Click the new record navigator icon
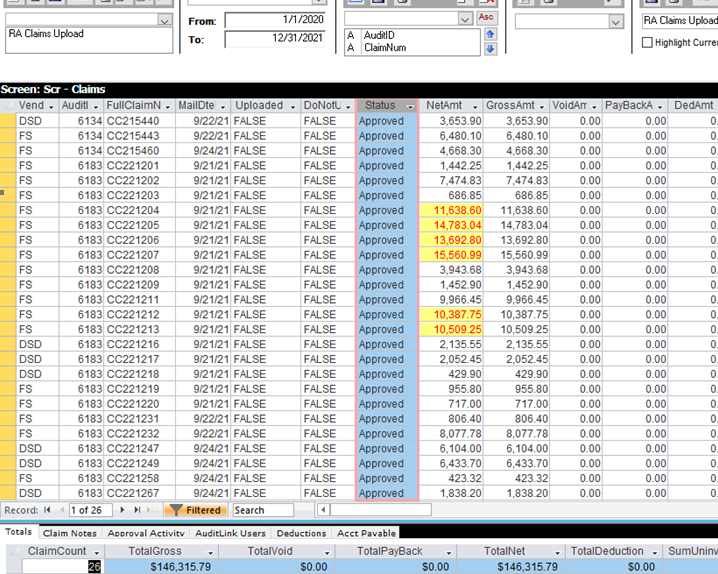 tap(153, 510)
